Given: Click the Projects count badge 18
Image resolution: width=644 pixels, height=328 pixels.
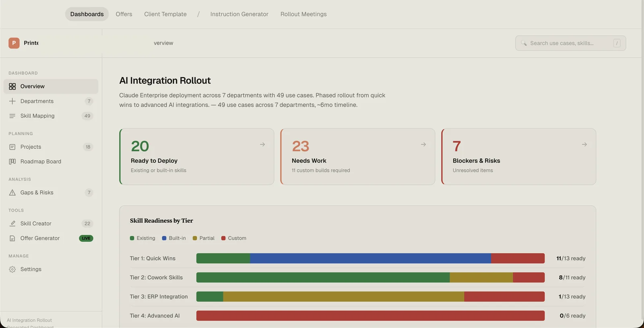Looking at the screenshot, I should pos(88,147).
